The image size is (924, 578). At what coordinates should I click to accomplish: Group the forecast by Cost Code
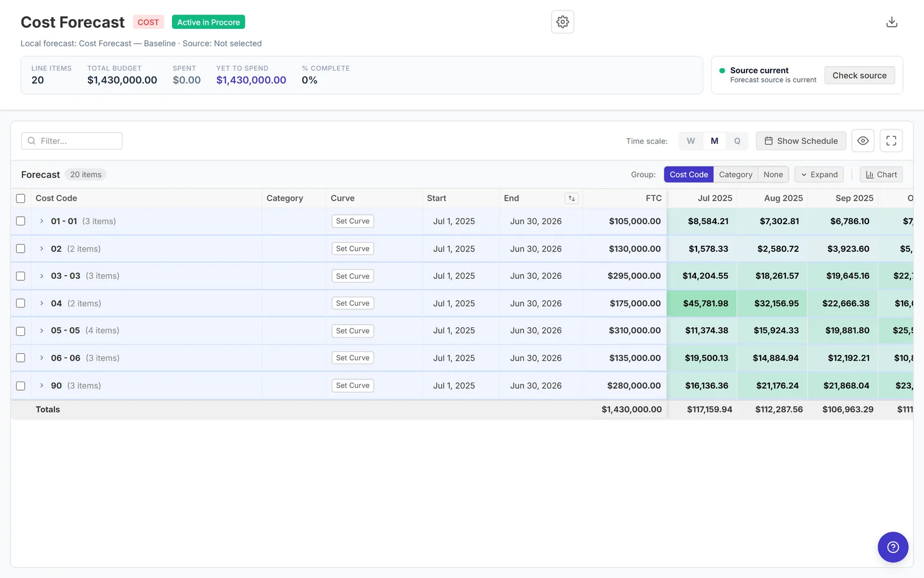pos(688,175)
